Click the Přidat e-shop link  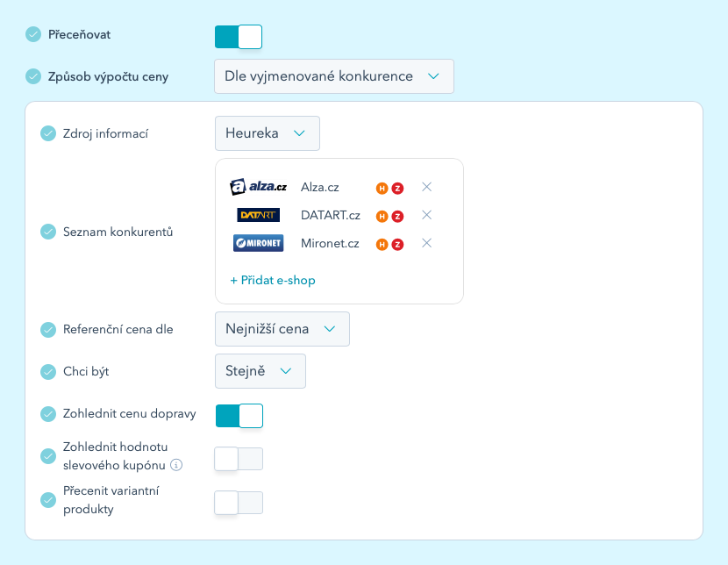tap(273, 281)
